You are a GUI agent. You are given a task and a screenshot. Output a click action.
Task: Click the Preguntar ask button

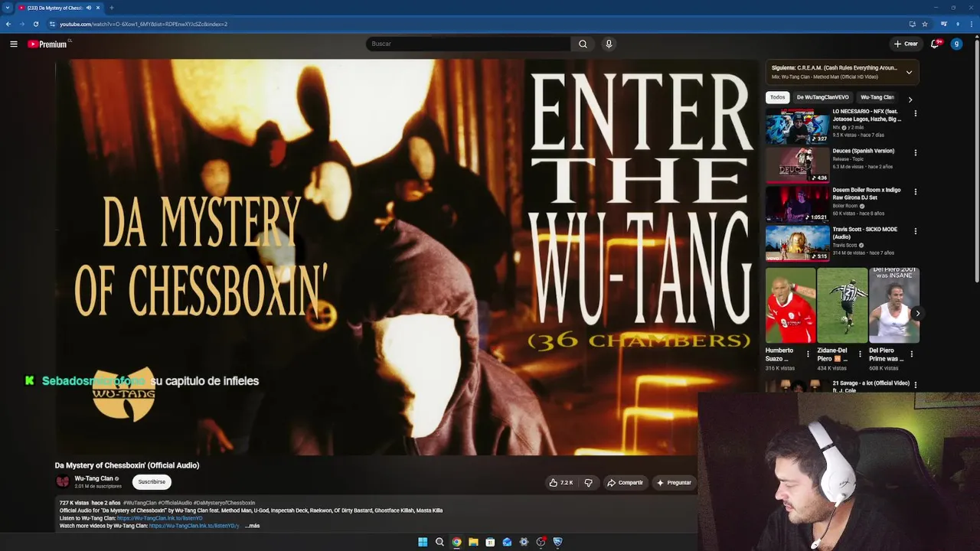click(x=674, y=482)
